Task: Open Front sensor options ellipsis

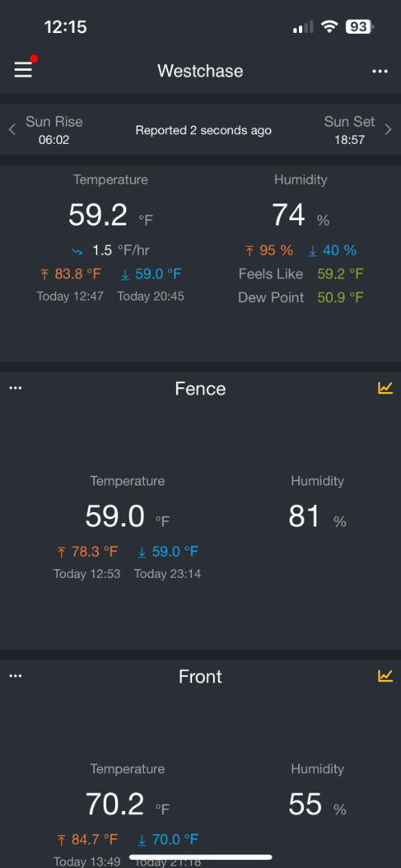Action: (x=15, y=676)
